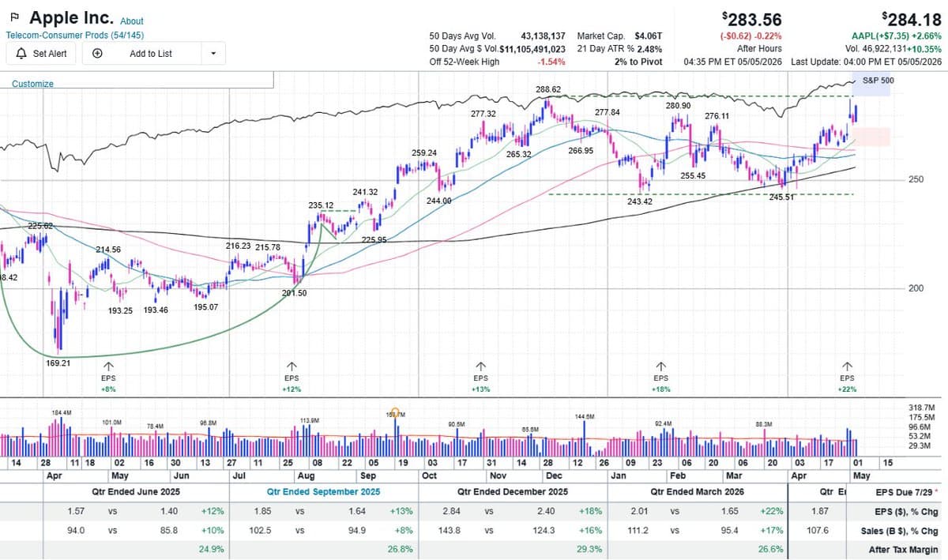The image size is (948, 560).
Task: Click the 2% to Pivot text
Action: [638, 62]
